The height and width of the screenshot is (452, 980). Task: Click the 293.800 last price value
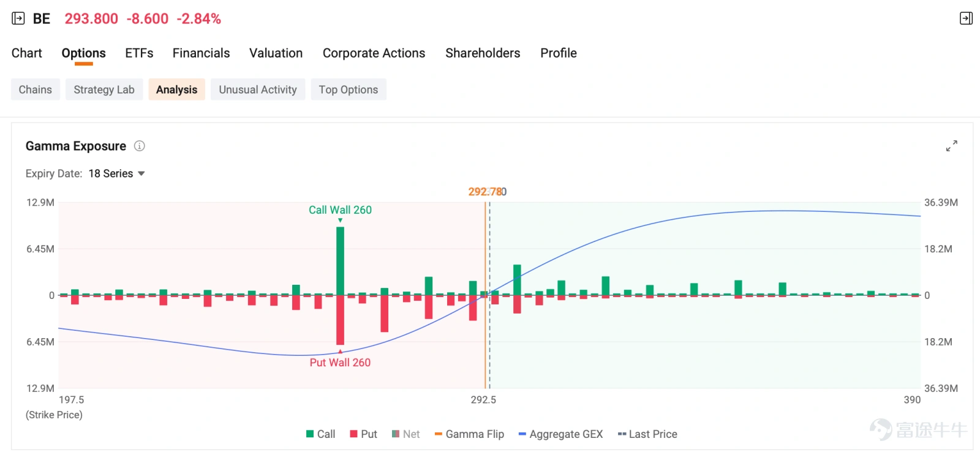[x=91, y=19]
